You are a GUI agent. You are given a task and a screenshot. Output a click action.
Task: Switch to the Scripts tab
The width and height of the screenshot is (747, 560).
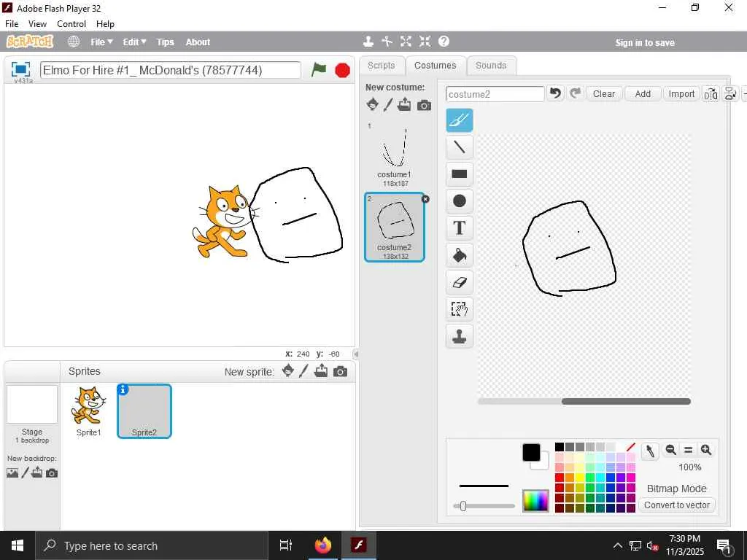coord(381,65)
